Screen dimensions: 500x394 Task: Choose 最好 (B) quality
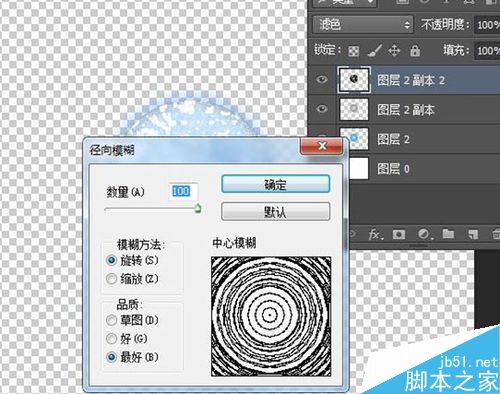tap(112, 357)
